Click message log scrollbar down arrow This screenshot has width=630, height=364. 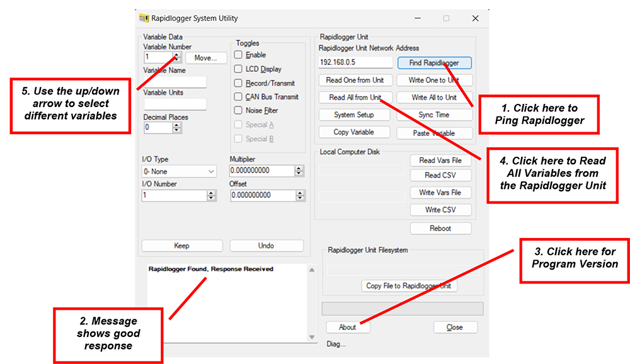312,337
